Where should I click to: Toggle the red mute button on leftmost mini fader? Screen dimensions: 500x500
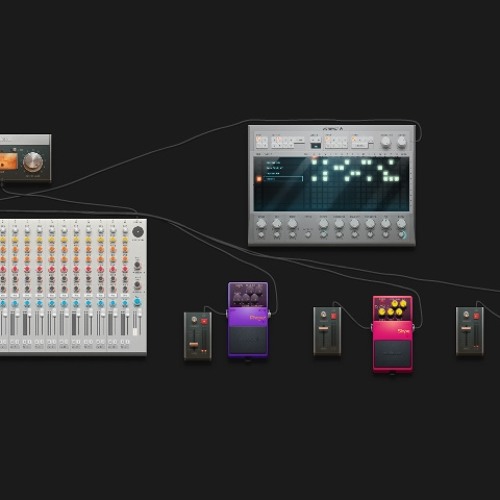point(204,321)
